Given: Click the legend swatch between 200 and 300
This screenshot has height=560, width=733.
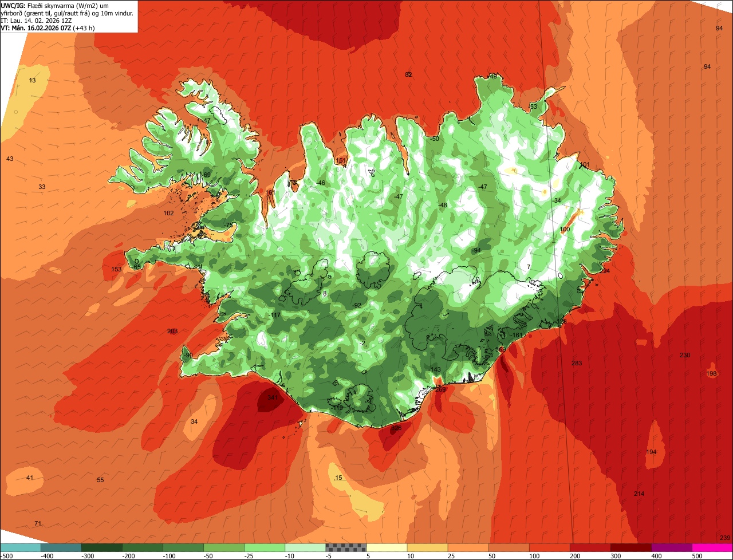Looking at the screenshot, I should (x=590, y=547).
